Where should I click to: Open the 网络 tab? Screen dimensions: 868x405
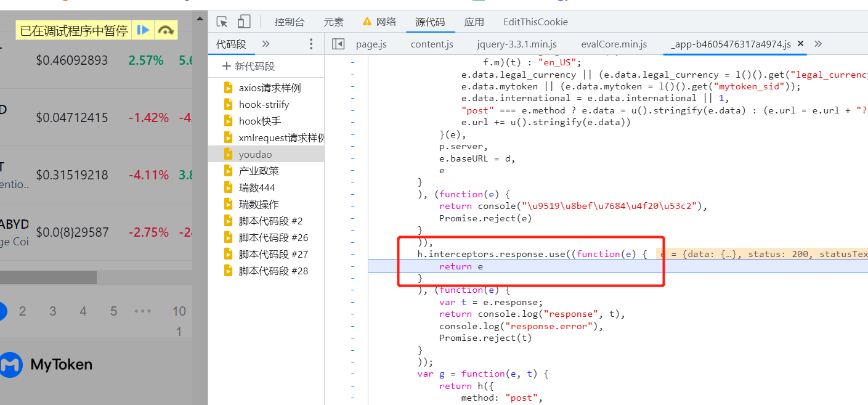click(379, 22)
